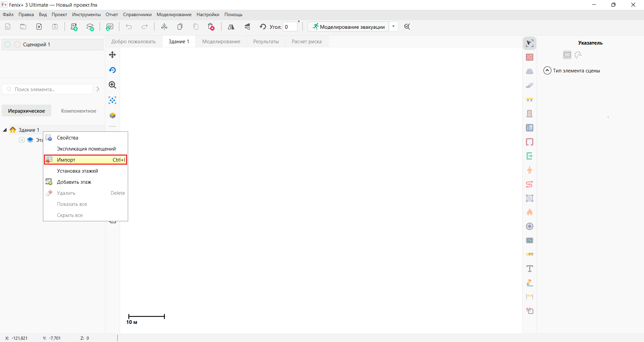Select the text annotation tool

530,268
